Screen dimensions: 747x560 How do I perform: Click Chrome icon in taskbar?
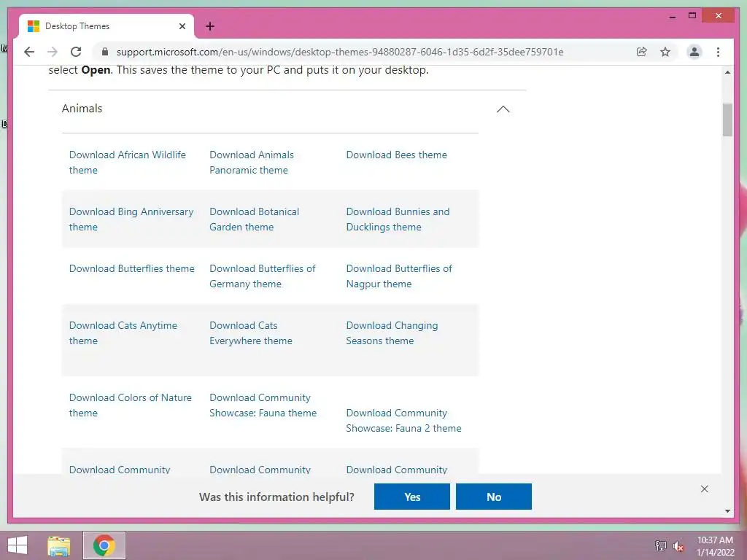coord(104,545)
